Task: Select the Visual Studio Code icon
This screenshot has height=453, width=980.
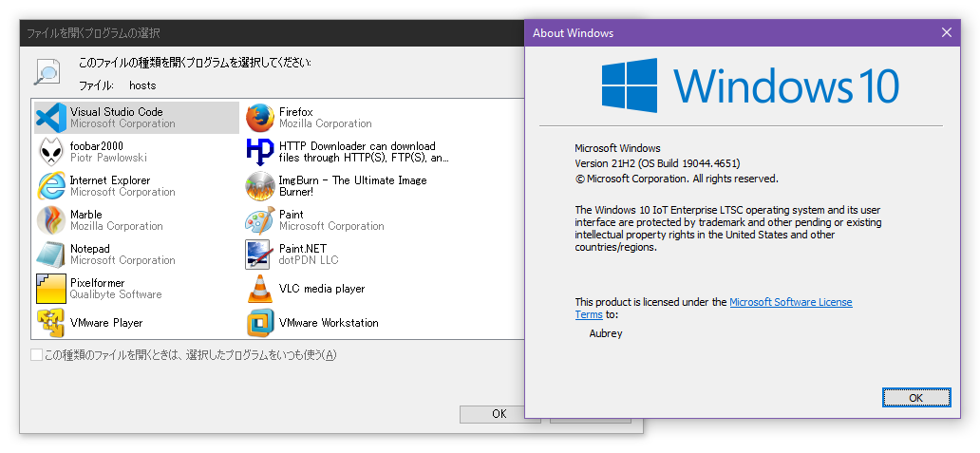Action: (51, 118)
